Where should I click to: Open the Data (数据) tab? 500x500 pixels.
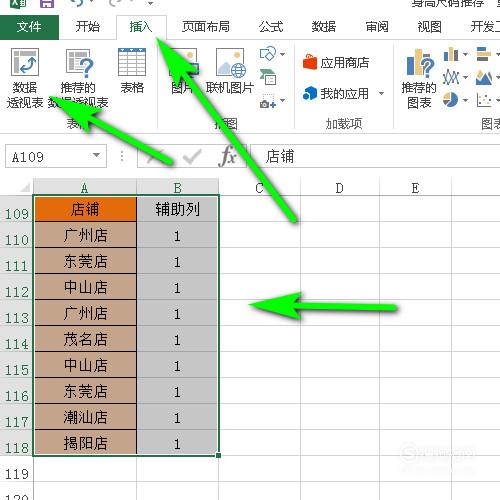[324, 27]
